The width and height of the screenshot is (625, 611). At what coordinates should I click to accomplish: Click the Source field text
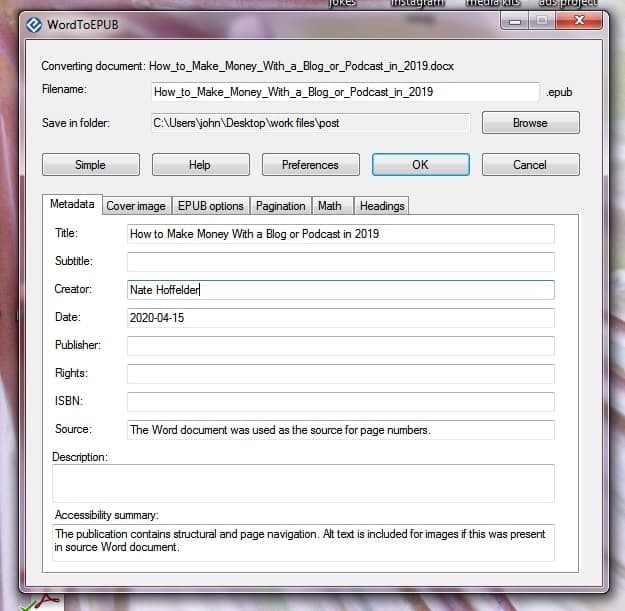(x=341, y=430)
